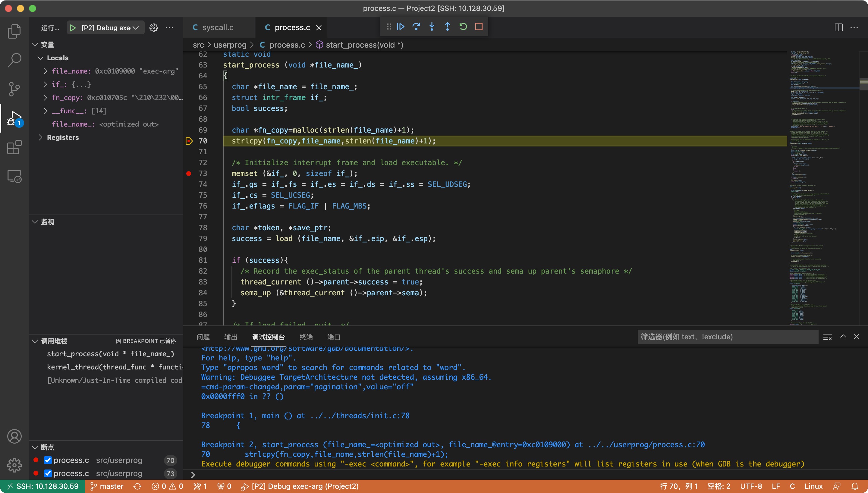Focus the debug console filter field
This screenshot has width=868, height=493.
[727, 337]
